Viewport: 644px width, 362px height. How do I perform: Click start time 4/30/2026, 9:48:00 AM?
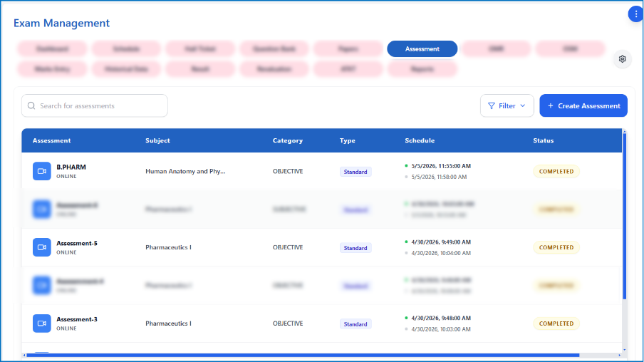(x=441, y=318)
